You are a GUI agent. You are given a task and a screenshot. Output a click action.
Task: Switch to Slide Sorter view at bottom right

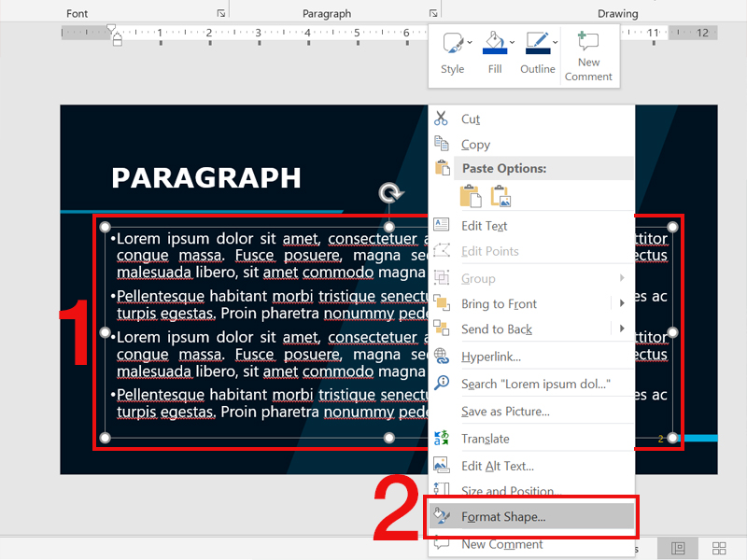coord(718,548)
